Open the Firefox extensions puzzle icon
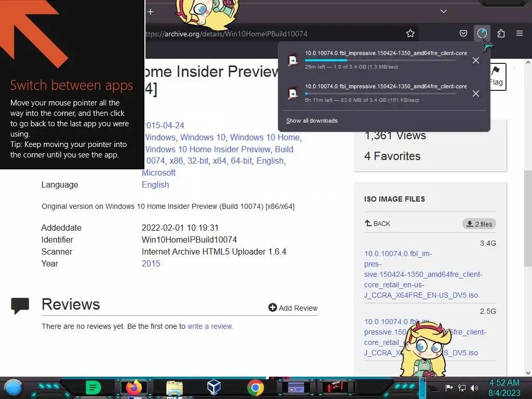The image size is (532, 399). [x=501, y=33]
